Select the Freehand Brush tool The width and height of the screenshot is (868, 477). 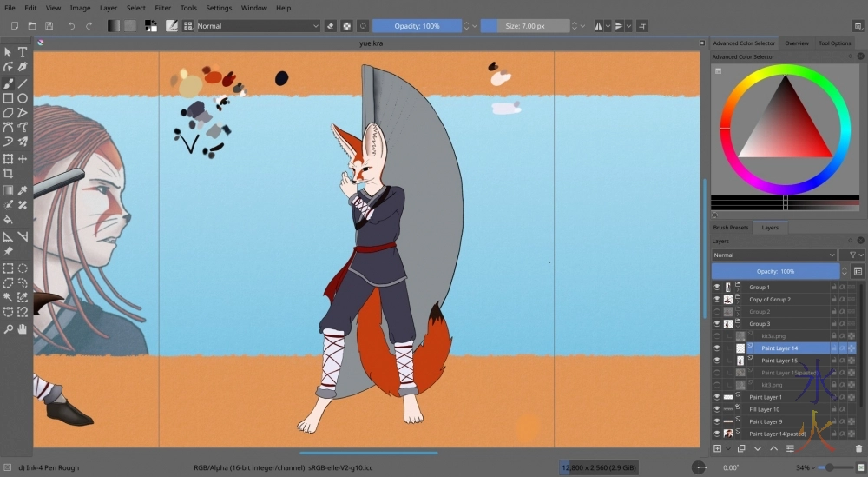tap(8, 83)
